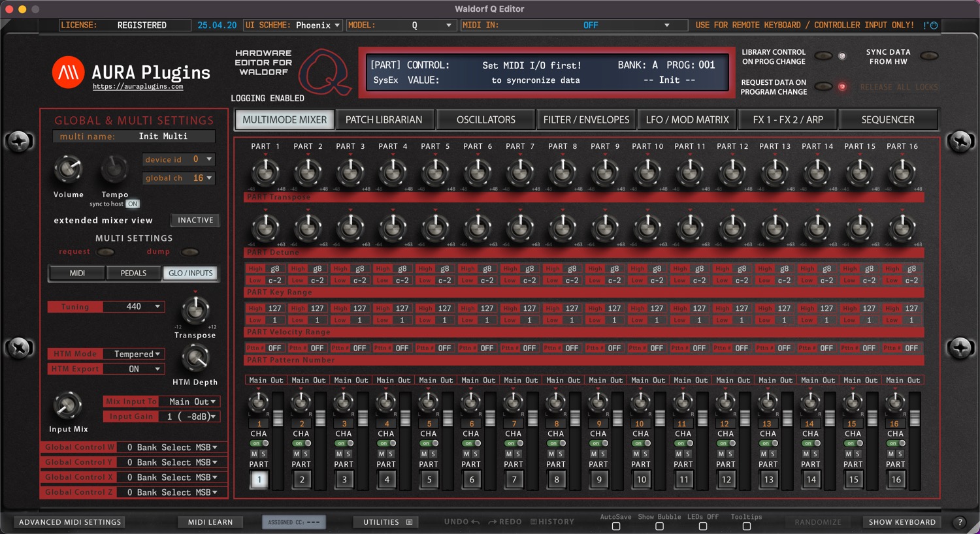Click the PART 3 detune knob

(x=350, y=228)
